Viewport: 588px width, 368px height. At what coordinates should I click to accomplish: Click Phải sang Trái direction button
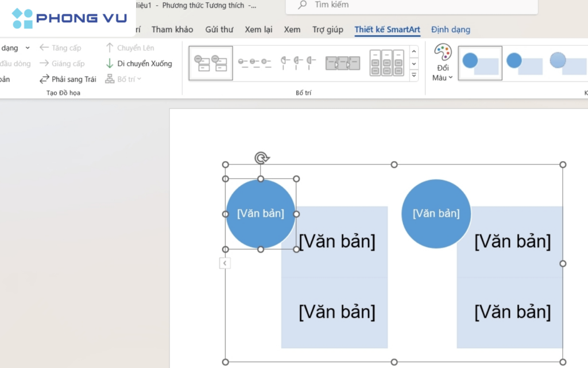[x=68, y=79]
